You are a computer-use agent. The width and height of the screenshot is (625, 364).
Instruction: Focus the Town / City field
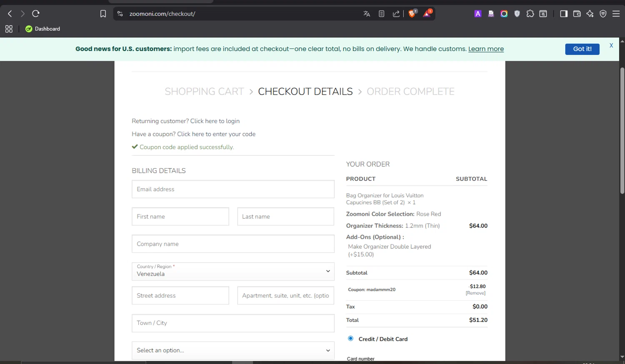tap(233, 323)
